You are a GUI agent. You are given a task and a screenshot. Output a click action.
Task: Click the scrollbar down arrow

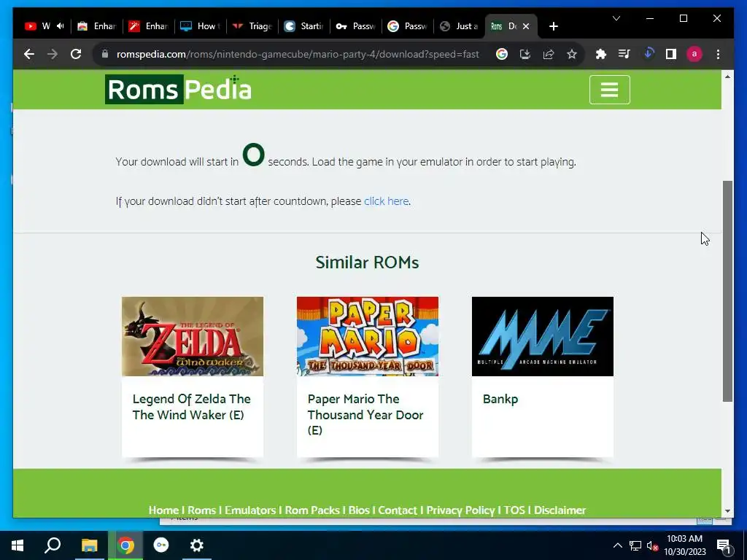(x=727, y=511)
